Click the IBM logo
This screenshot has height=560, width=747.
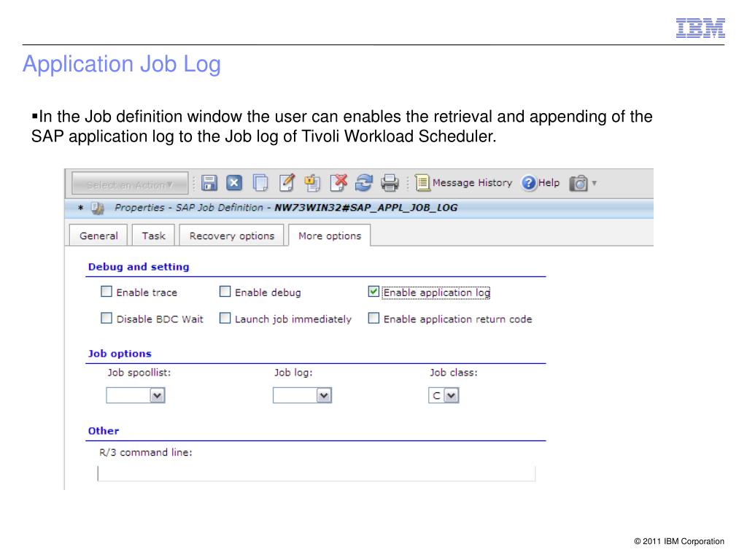[700, 28]
